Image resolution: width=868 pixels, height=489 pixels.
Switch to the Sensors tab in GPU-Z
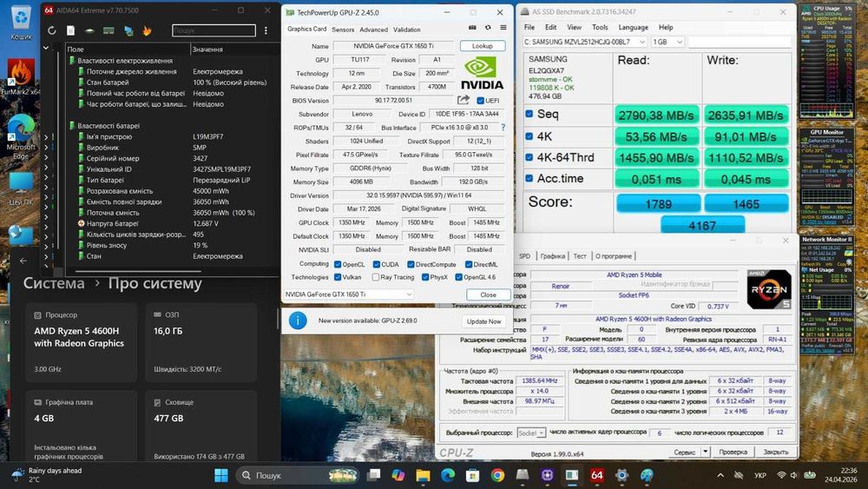point(343,30)
